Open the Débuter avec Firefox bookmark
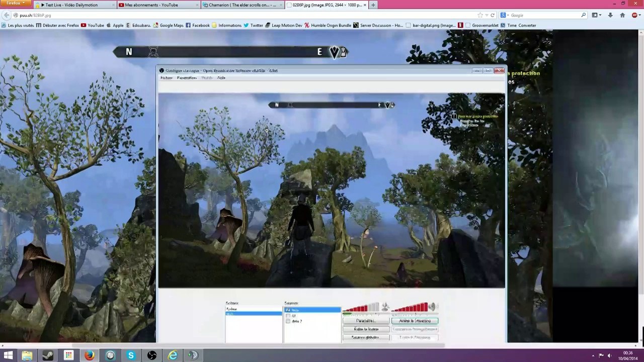This screenshot has height=362, width=644. pyautogui.click(x=58, y=25)
